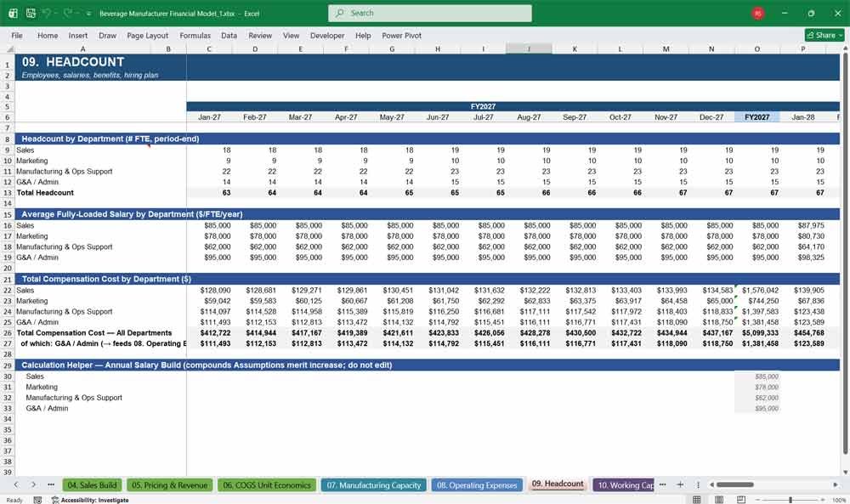Click the Search box in title bar
The width and height of the screenshot is (850, 504).
(x=430, y=13)
